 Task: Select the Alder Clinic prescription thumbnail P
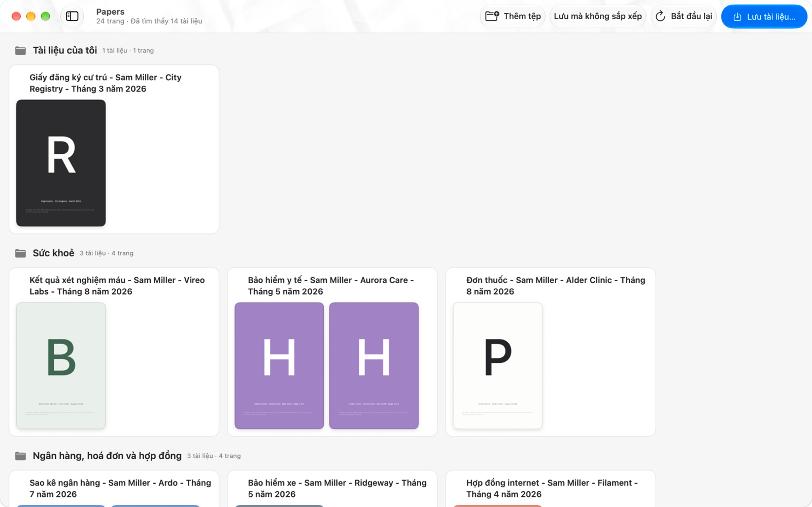coord(497,366)
